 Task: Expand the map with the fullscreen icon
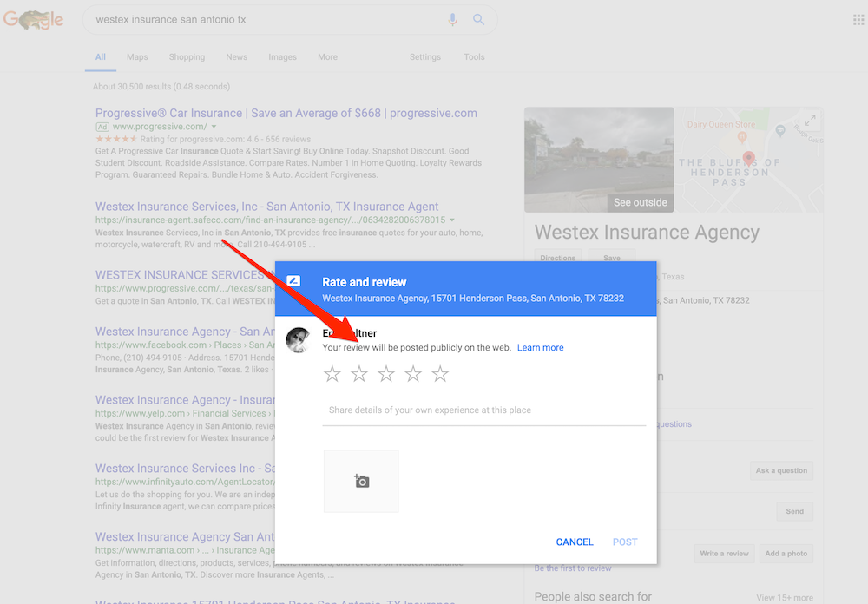tap(810, 120)
